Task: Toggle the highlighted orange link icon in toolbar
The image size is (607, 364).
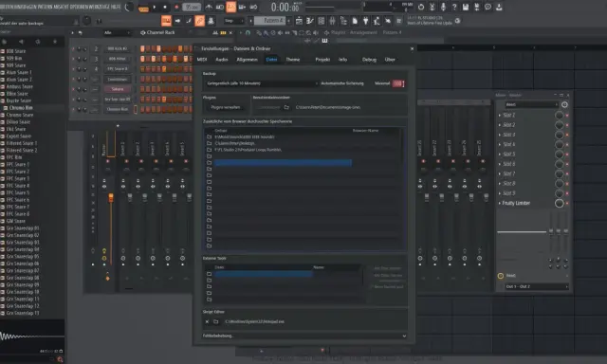Action: pos(200,21)
